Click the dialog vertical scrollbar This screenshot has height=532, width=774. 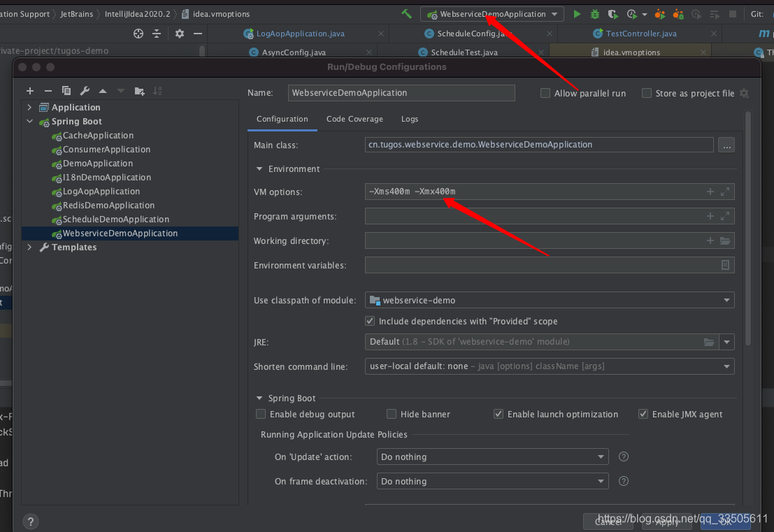click(x=748, y=229)
